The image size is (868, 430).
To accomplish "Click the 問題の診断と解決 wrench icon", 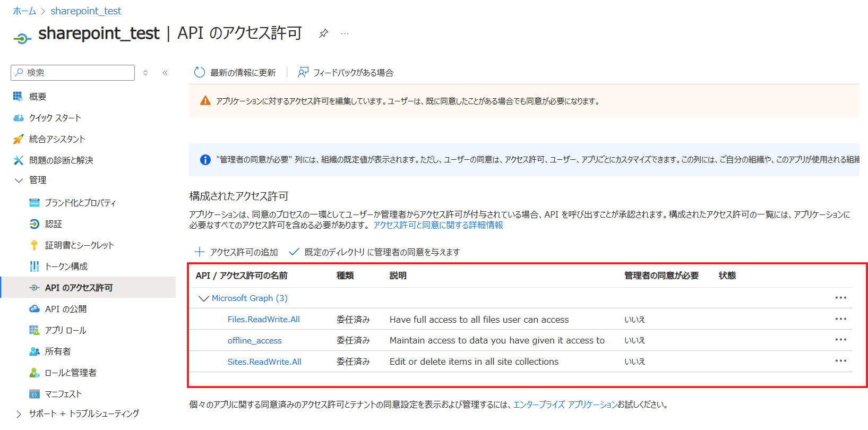I will (x=18, y=160).
